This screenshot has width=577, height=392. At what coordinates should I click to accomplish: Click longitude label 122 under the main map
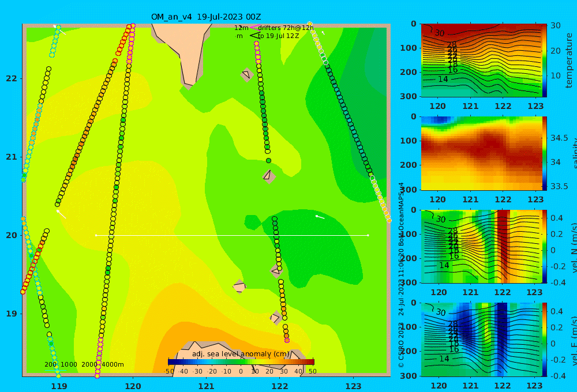coord(280,386)
